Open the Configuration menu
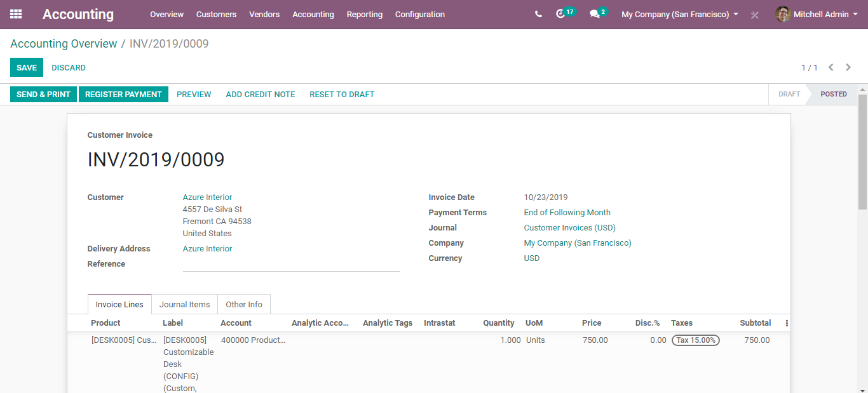 pyautogui.click(x=420, y=14)
